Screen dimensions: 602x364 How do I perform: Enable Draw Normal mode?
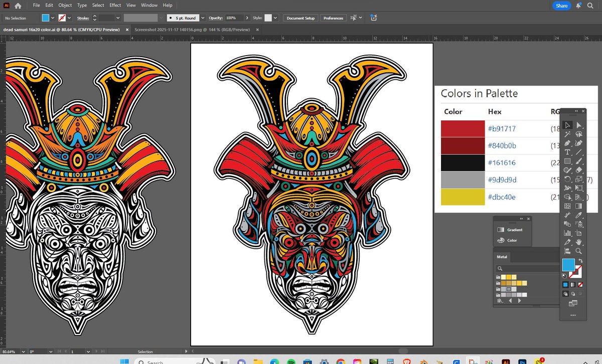(565, 293)
